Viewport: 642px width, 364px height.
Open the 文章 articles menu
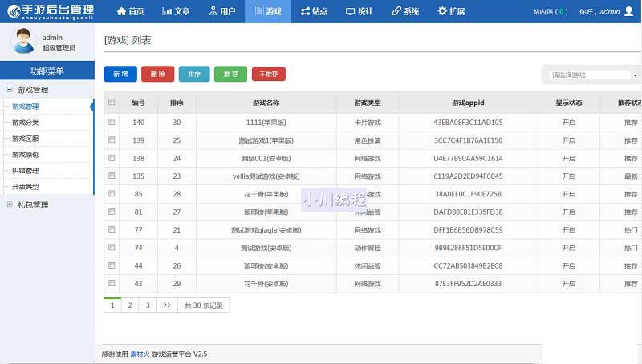[x=176, y=11]
